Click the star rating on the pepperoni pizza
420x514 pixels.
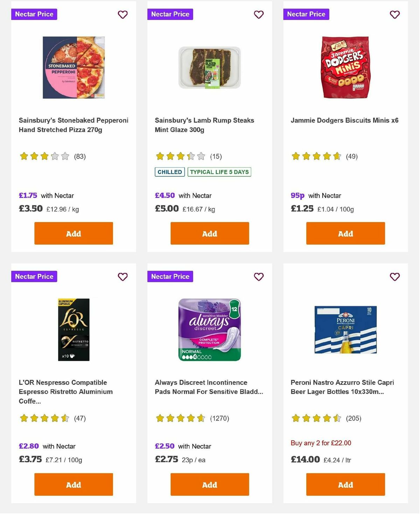(x=44, y=156)
